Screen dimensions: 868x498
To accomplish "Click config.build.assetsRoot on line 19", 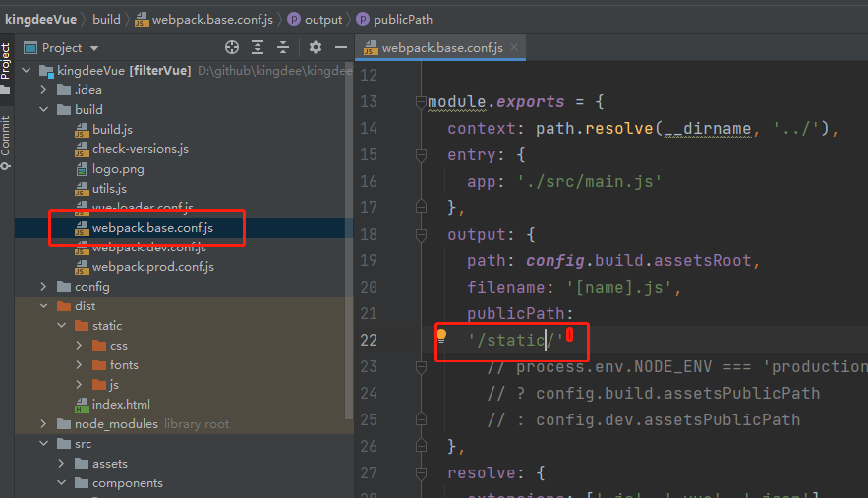I will 639,261.
